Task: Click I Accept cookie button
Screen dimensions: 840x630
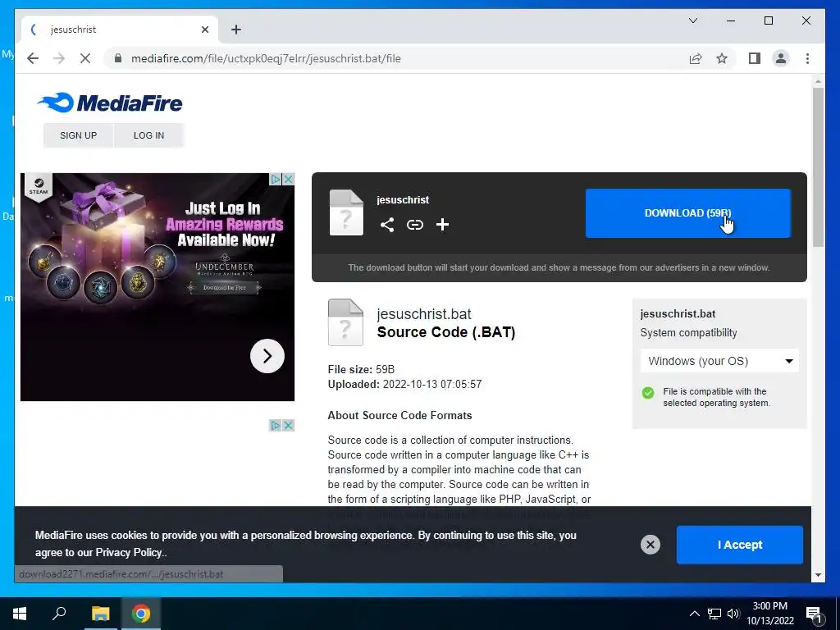Action: [740, 545]
